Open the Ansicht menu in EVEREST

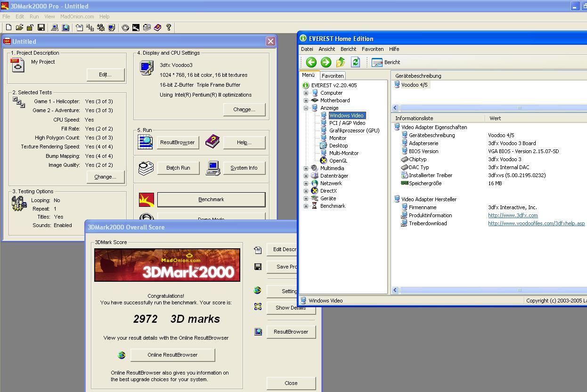point(327,49)
